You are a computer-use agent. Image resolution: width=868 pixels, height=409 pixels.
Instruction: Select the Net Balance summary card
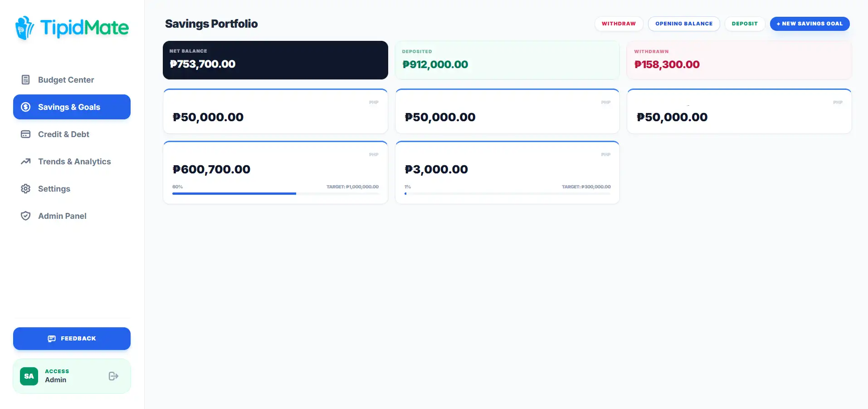(275, 60)
